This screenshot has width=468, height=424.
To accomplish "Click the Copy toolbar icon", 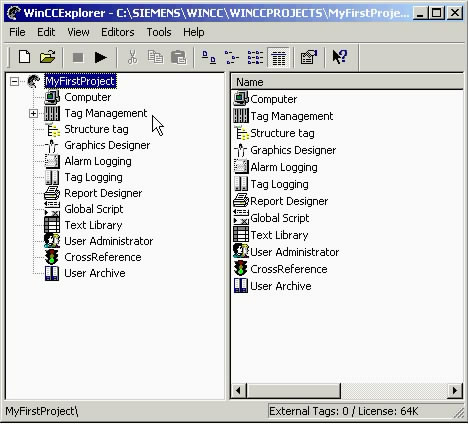I will pos(155,57).
